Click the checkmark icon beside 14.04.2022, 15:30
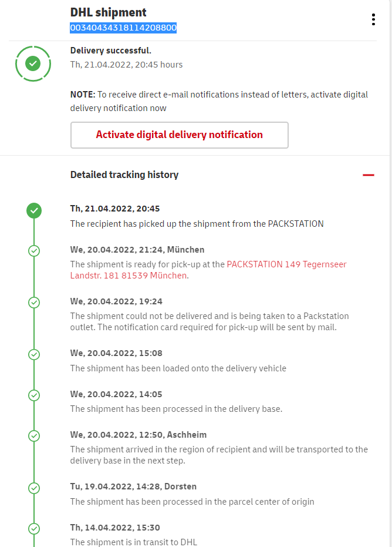 [34, 528]
